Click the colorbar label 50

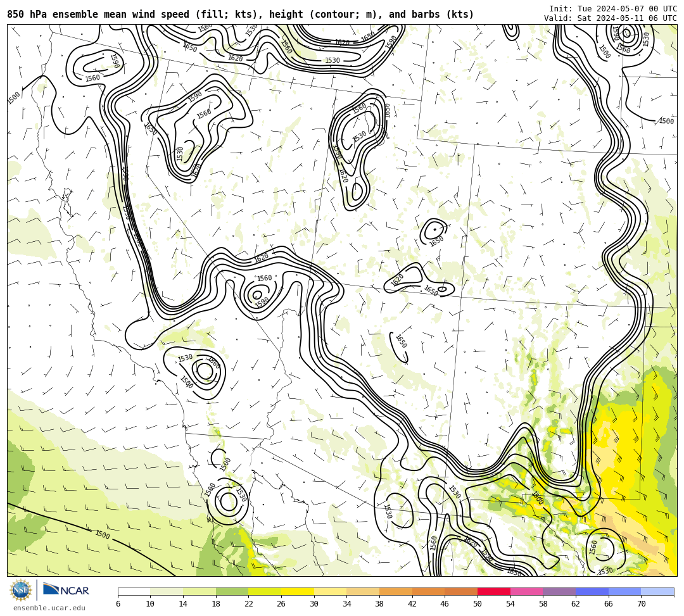(478, 604)
